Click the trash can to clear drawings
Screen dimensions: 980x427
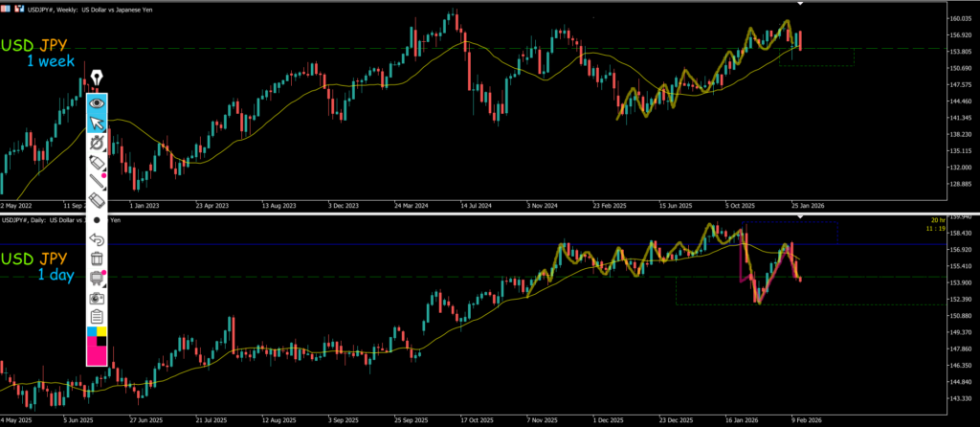point(97,258)
